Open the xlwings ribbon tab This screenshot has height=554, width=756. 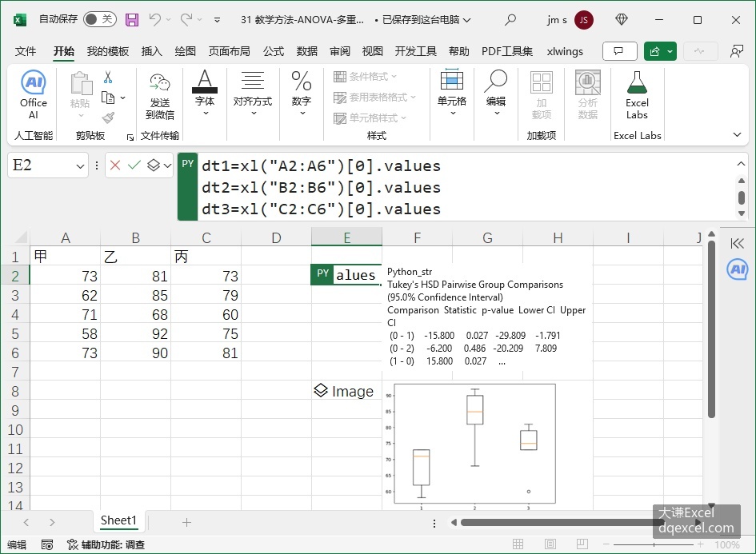(565, 51)
